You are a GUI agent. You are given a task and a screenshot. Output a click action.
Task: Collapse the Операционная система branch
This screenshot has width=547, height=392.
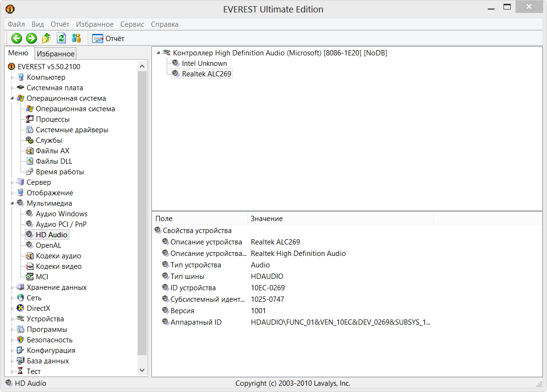pyautogui.click(x=12, y=98)
